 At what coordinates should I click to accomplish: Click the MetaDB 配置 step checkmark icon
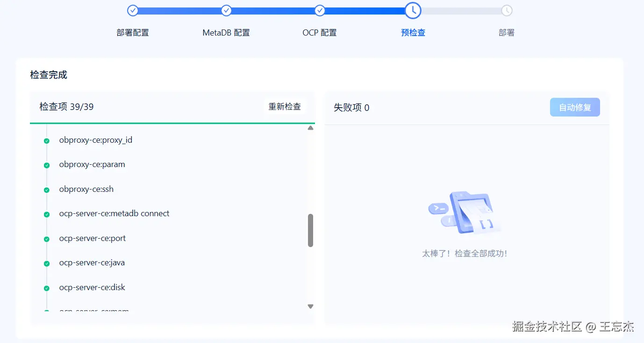226,10
